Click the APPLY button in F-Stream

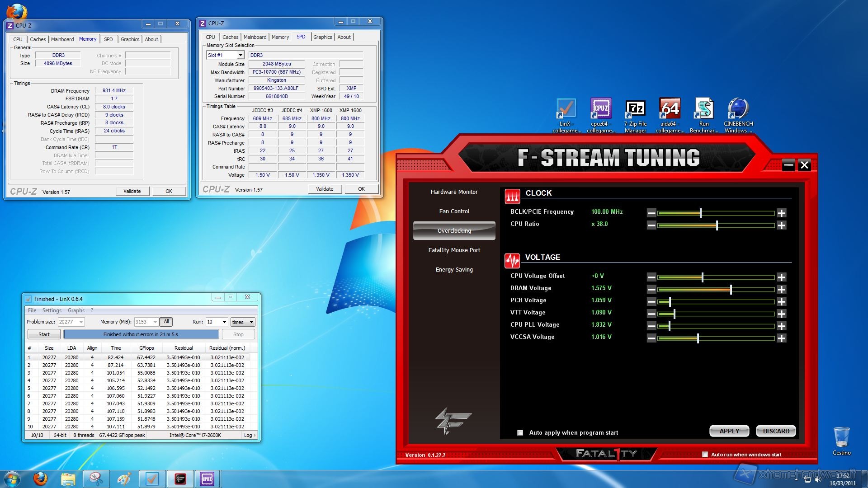[x=729, y=431]
